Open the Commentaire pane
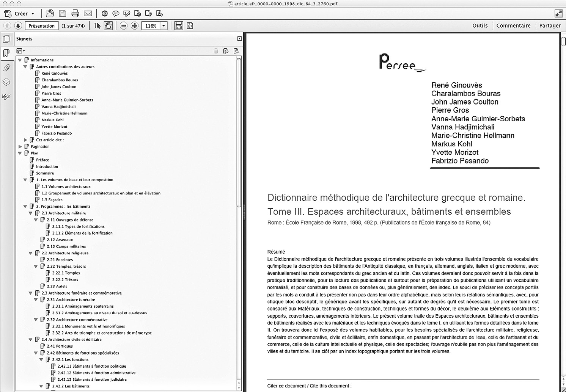 point(513,26)
